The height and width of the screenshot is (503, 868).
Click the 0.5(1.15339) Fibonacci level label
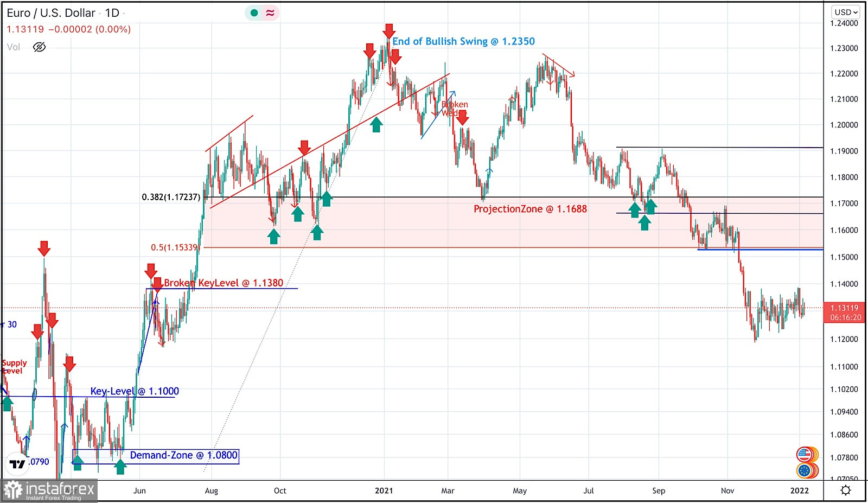tap(175, 247)
